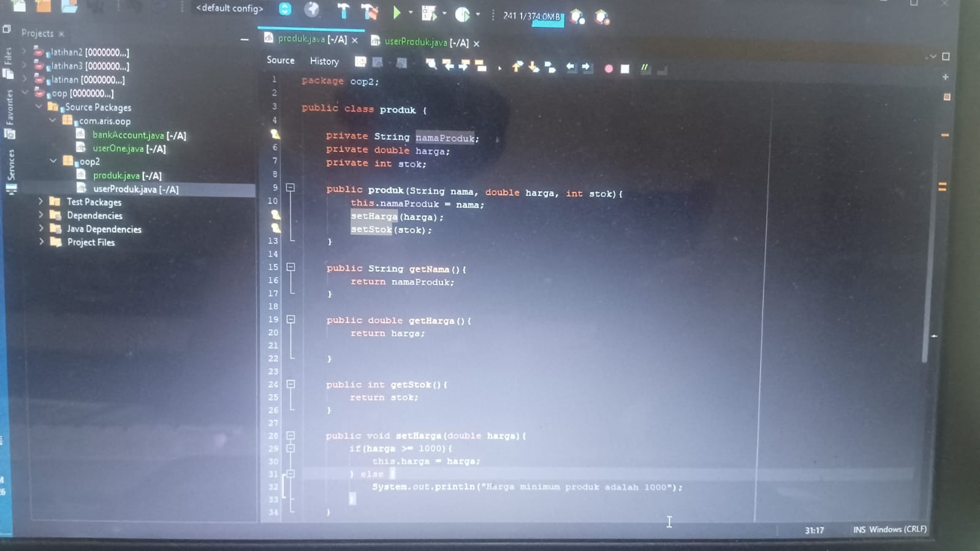Click the globe browser icon in toolbar
Image resolution: width=980 pixels, height=551 pixels.
[x=312, y=9]
